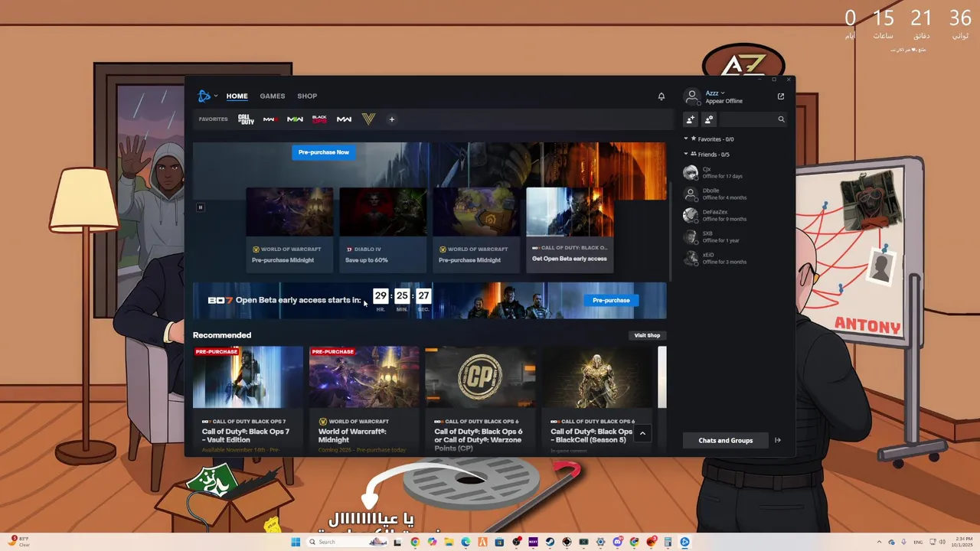Click the friends search field
980x551 pixels.
[x=753, y=119]
